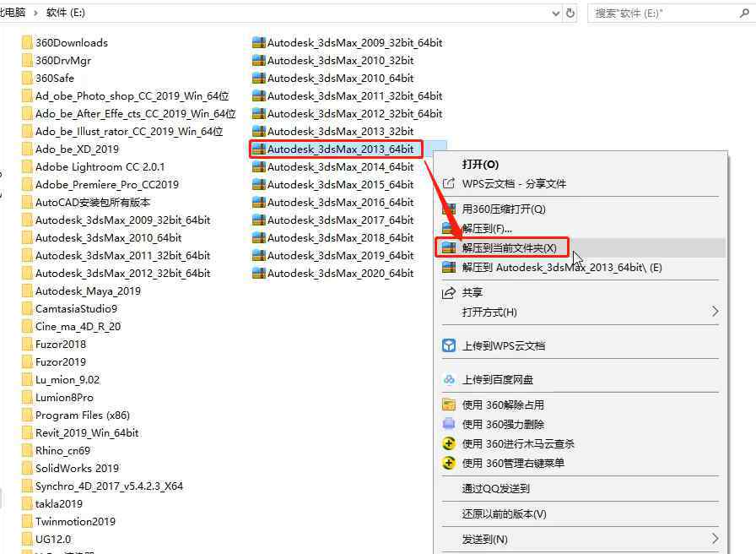Click the 软件 (E:) breadcrumb
756x554 pixels.
pyautogui.click(x=66, y=13)
